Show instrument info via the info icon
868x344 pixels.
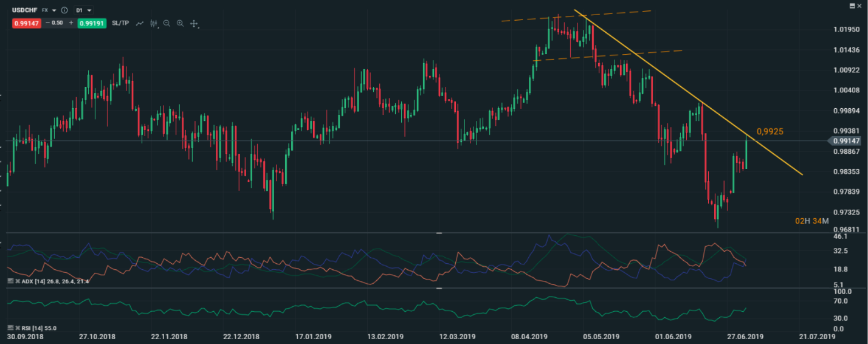(64, 10)
